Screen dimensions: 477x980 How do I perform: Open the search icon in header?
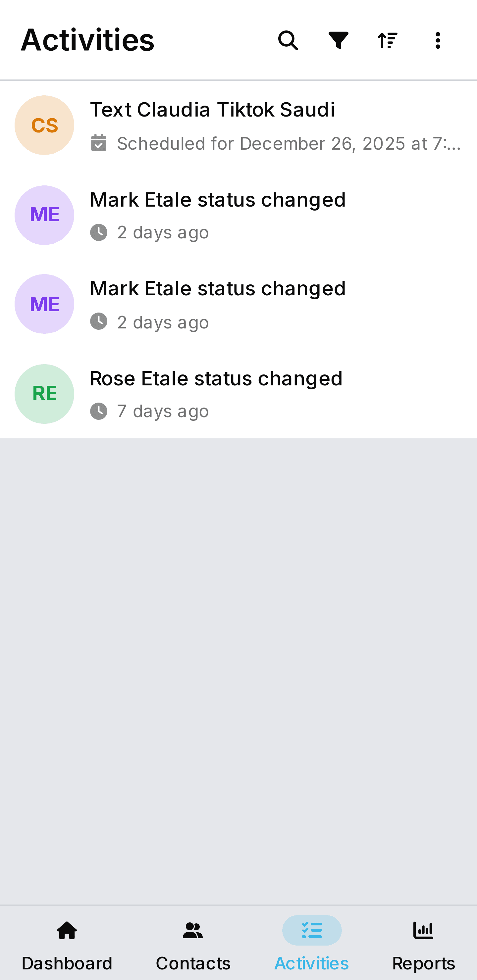coord(288,40)
